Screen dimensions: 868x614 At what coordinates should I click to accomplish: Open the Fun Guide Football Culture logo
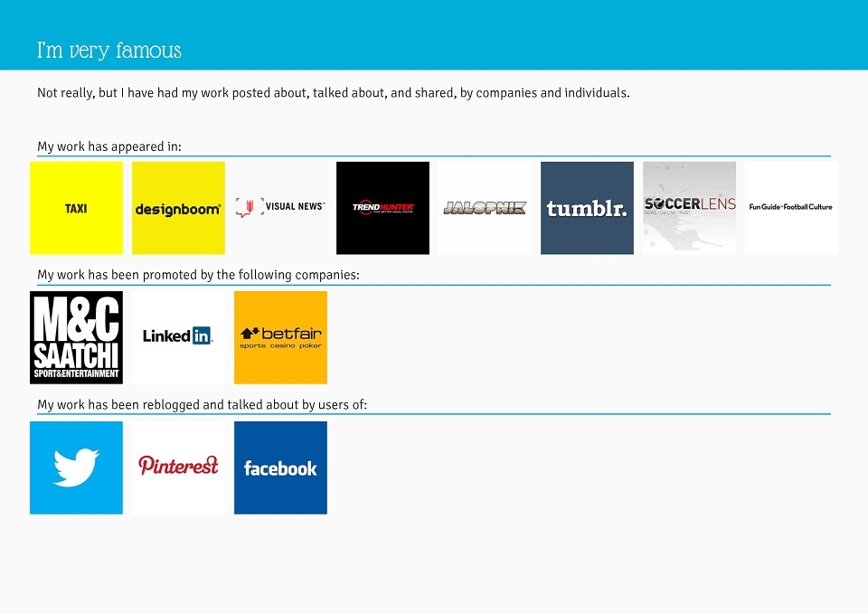(792, 208)
